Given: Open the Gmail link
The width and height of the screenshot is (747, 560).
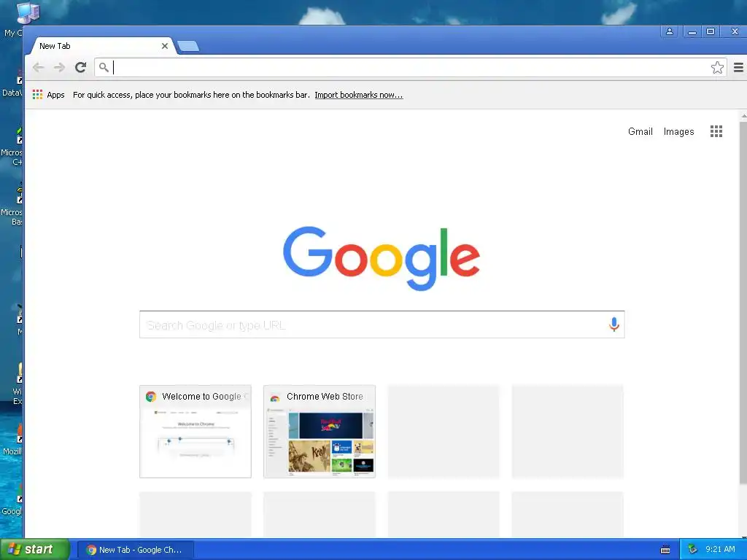Looking at the screenshot, I should click(x=640, y=131).
